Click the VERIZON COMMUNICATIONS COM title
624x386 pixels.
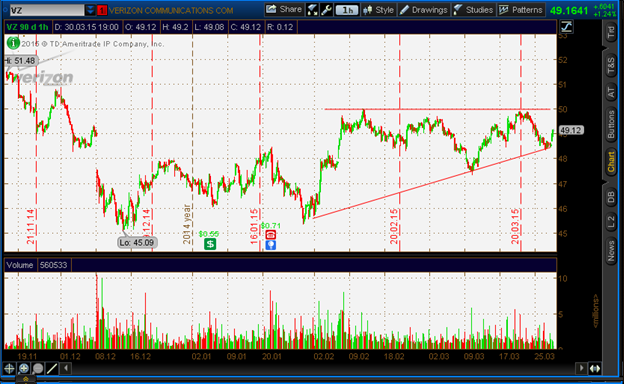click(x=171, y=10)
